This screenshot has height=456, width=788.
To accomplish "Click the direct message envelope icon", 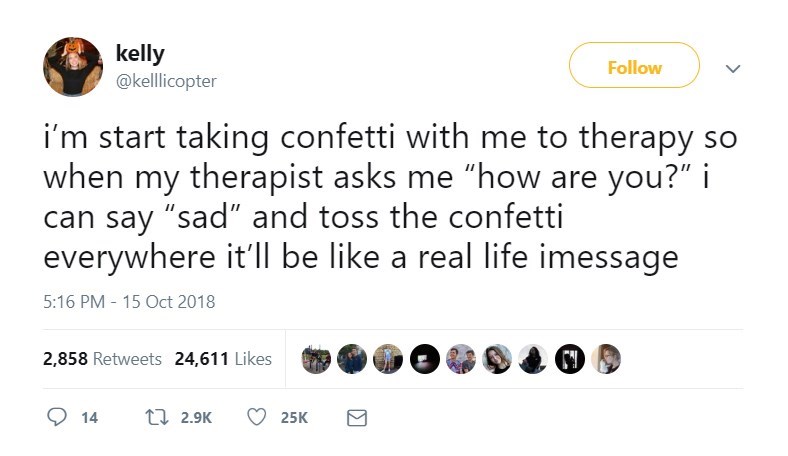I will [x=355, y=420].
